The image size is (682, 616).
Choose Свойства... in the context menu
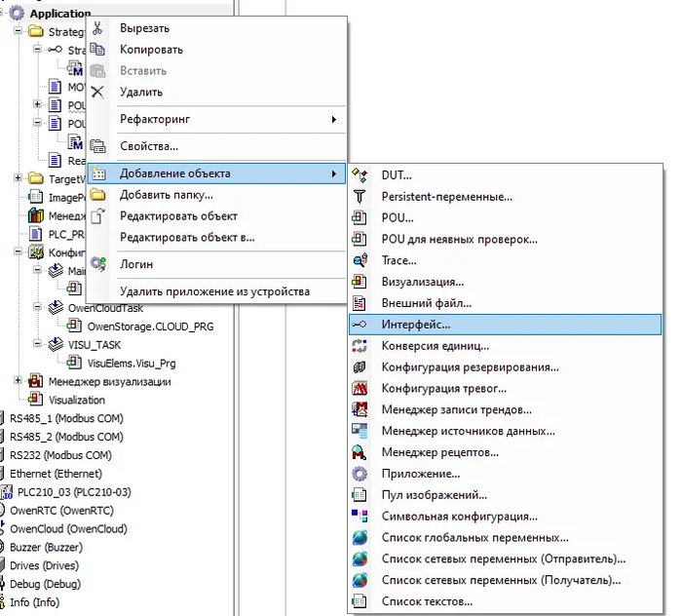(149, 146)
